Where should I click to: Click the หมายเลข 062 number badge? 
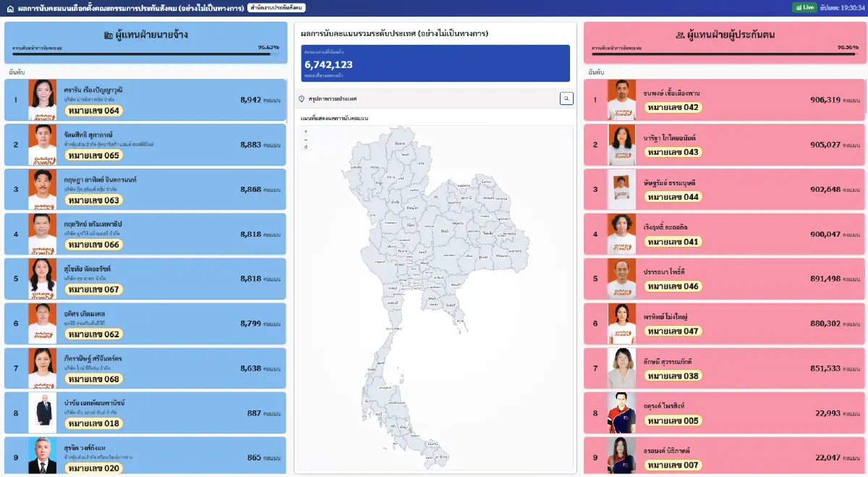[94, 334]
